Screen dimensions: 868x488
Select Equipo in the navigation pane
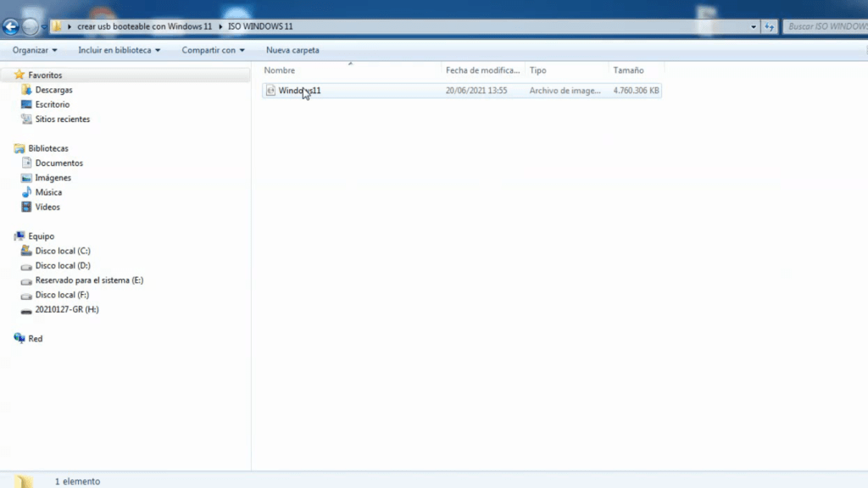[x=42, y=236]
